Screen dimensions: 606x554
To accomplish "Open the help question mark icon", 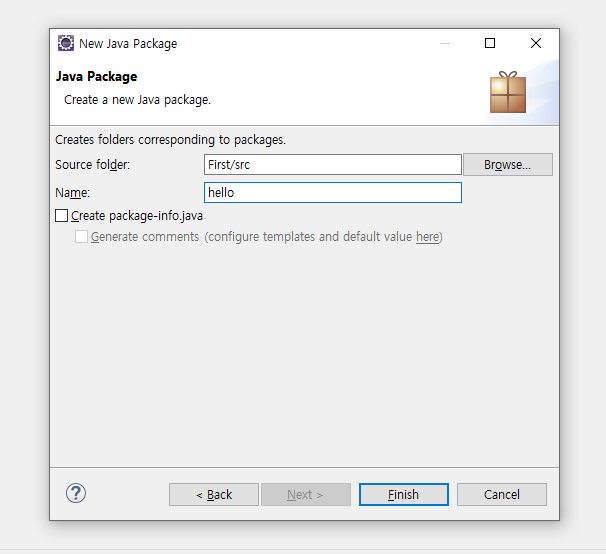I will [x=76, y=493].
